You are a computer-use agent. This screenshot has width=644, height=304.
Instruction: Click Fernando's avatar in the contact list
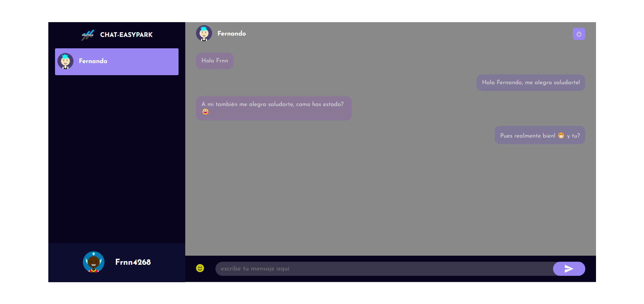click(x=65, y=61)
